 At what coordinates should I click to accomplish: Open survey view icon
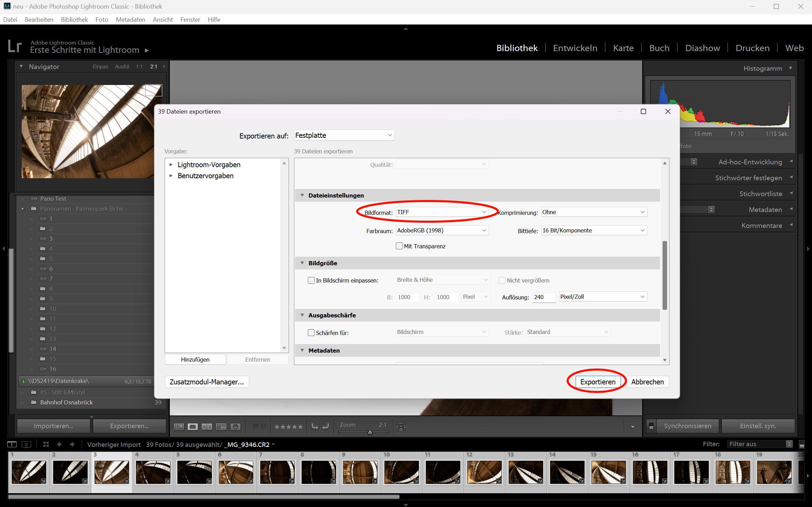(221, 427)
